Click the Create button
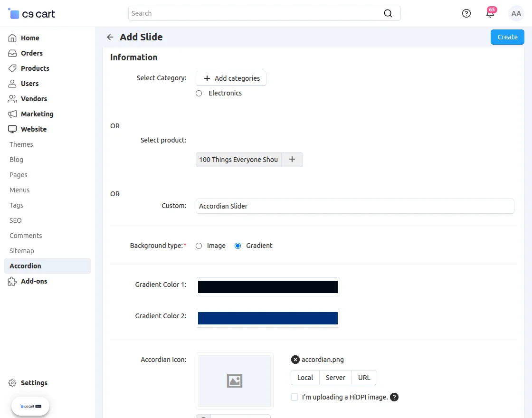The width and height of the screenshot is (532, 418). pos(507,37)
